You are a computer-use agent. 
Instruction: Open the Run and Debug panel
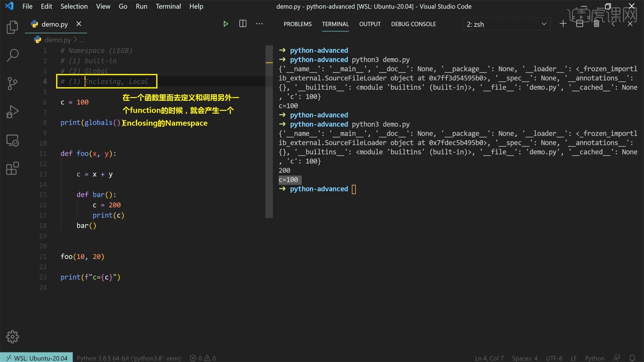12,112
